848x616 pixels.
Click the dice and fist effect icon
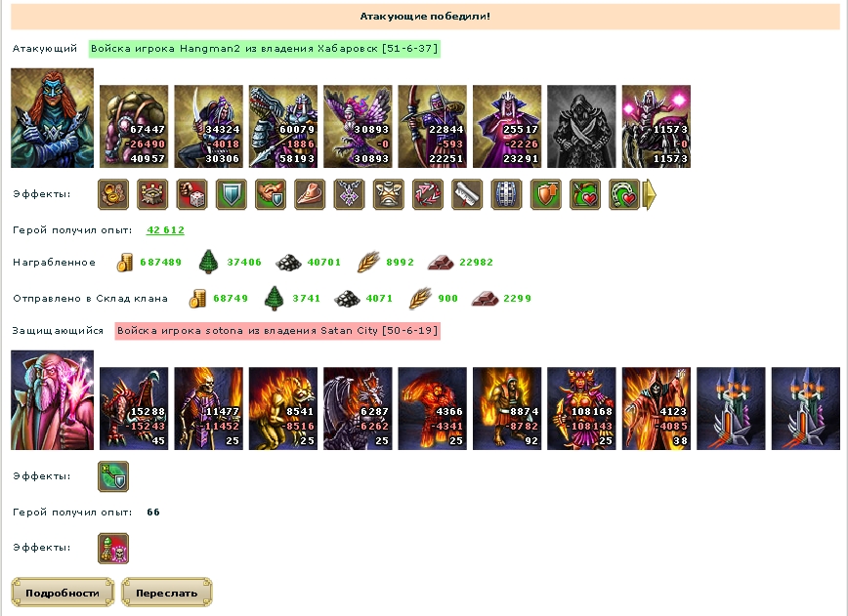click(x=192, y=194)
